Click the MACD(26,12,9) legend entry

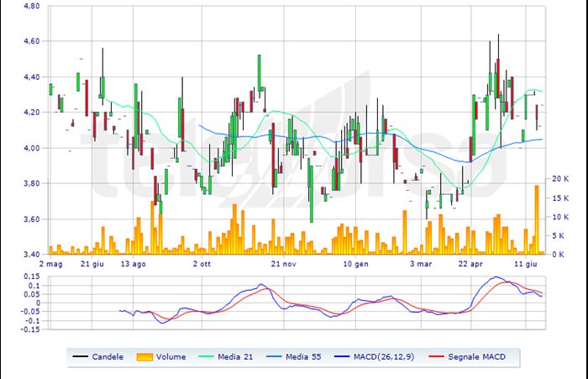[375, 357]
